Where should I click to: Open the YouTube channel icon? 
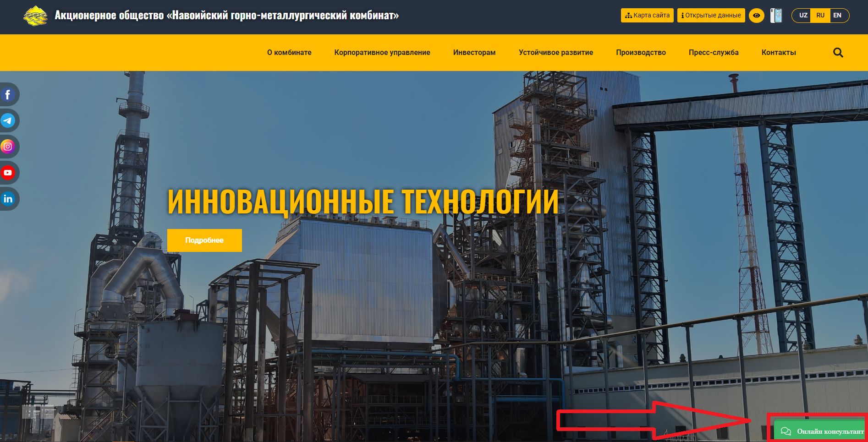click(x=8, y=173)
